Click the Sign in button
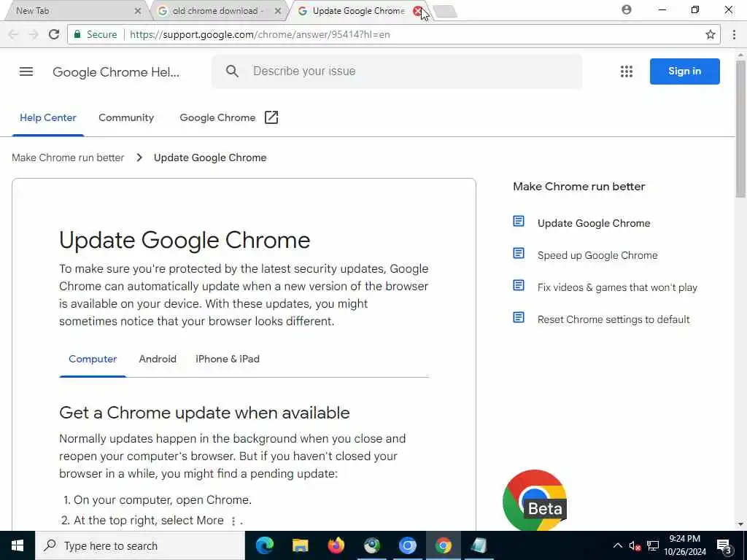The width and height of the screenshot is (747, 560). click(x=684, y=71)
